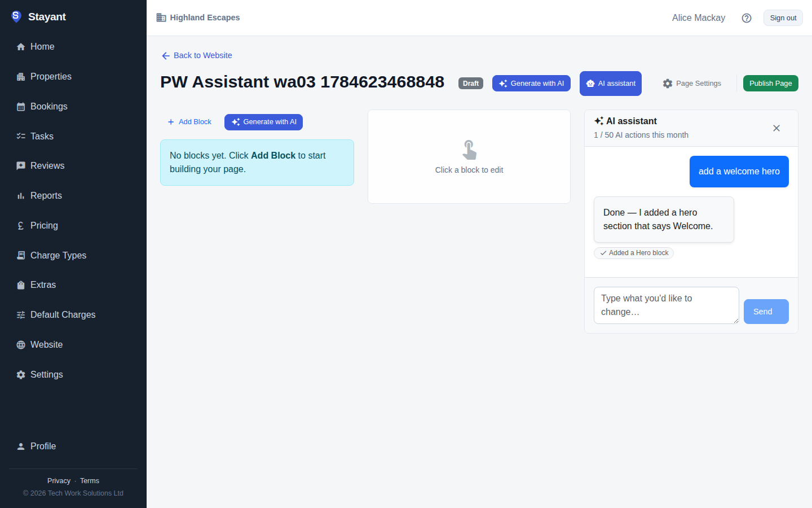Screen dimensions: 812x508
Task: Click the header Generate with AI button
Action: tap(531, 84)
